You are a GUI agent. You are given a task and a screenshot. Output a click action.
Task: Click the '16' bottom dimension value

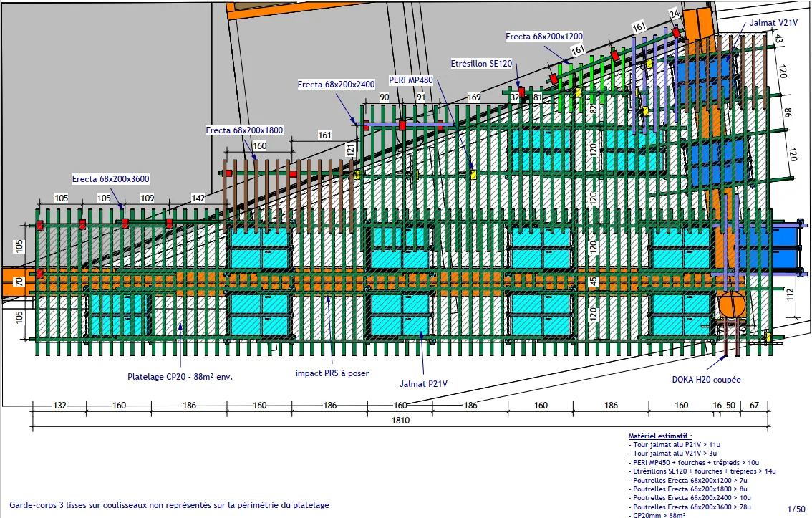[x=717, y=406]
